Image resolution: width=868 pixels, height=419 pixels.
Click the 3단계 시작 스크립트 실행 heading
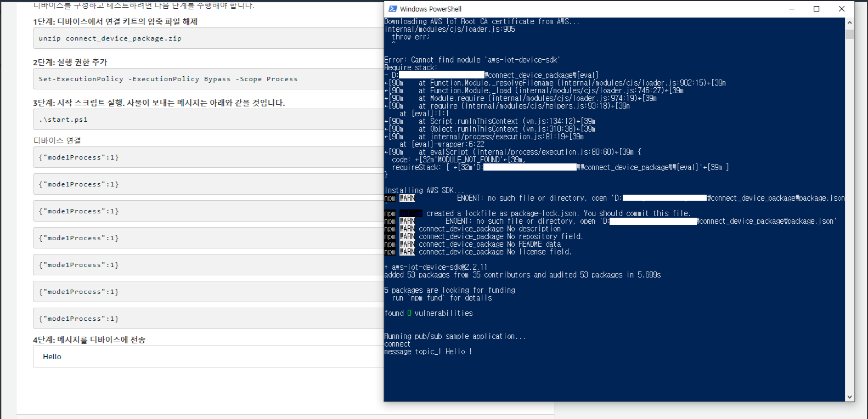(x=159, y=103)
